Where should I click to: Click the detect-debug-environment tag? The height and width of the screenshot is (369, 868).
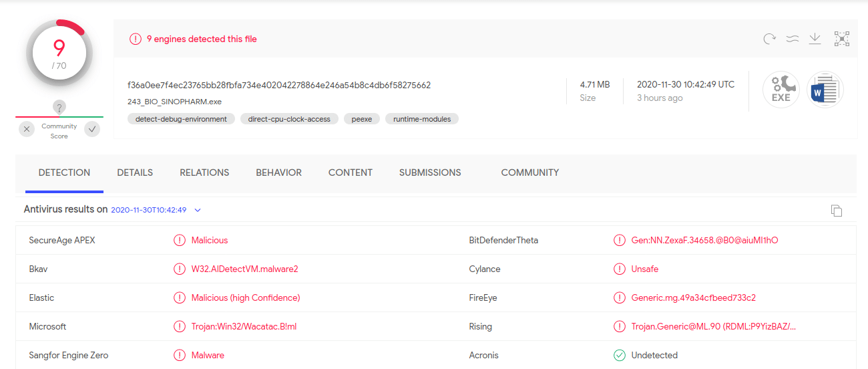click(x=181, y=119)
